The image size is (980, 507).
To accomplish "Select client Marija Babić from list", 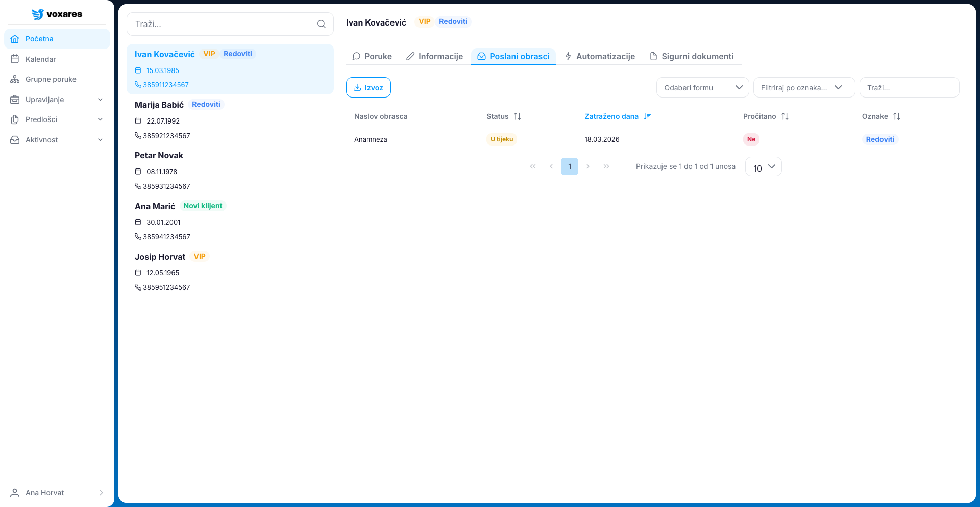I will 159,105.
